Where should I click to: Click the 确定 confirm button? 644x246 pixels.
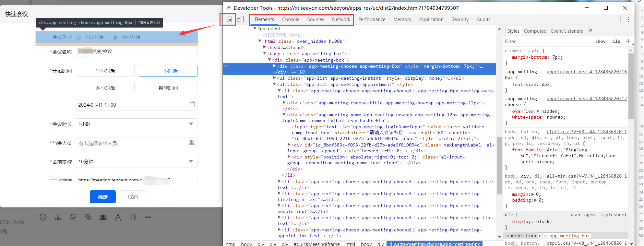102,197
